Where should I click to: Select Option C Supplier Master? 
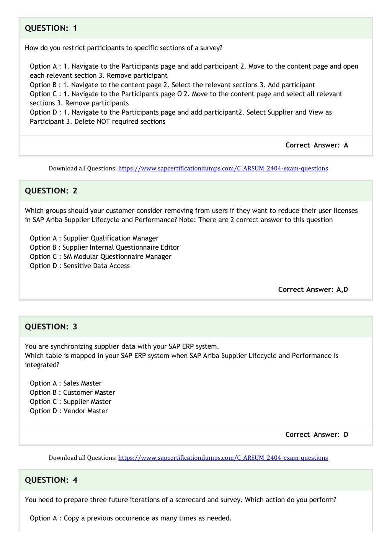pyautogui.click(x=70, y=402)
